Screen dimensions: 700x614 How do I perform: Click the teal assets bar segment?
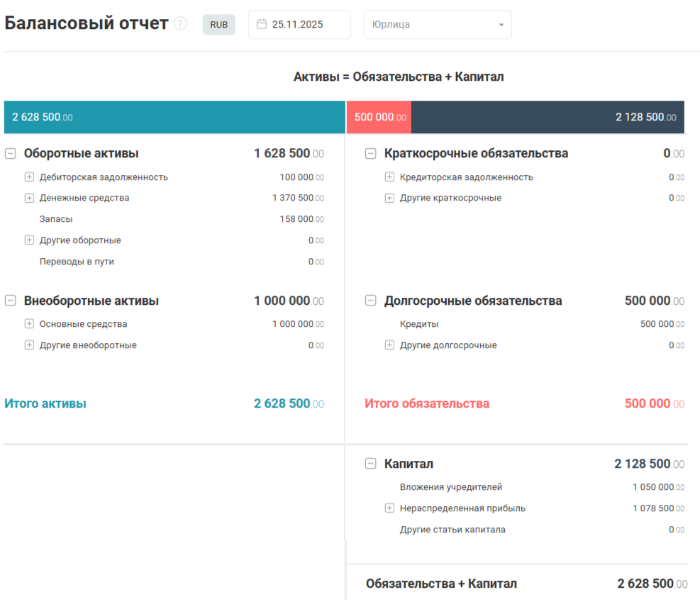[x=174, y=117]
